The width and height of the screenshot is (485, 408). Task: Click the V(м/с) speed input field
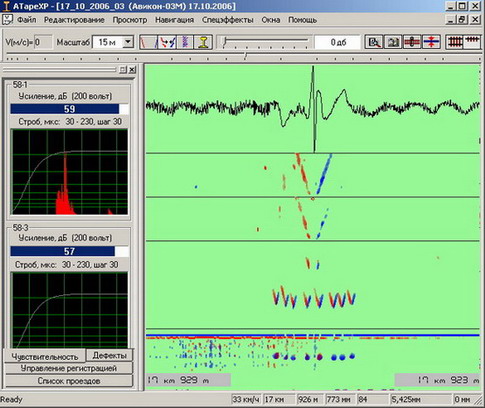click(x=43, y=42)
